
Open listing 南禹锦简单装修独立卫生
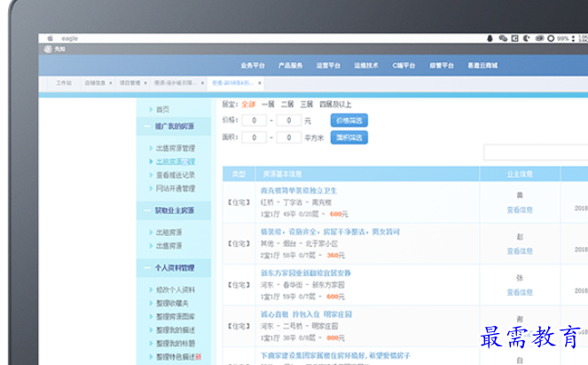pyautogui.click(x=299, y=191)
